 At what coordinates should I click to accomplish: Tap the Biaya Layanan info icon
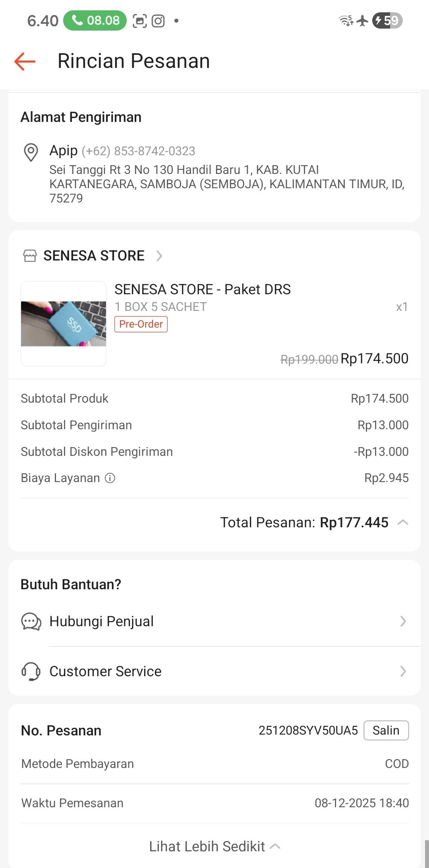(x=110, y=478)
